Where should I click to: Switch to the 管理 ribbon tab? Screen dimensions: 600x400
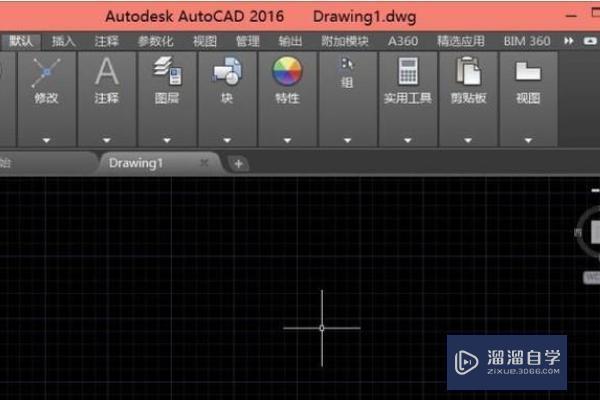(x=248, y=41)
